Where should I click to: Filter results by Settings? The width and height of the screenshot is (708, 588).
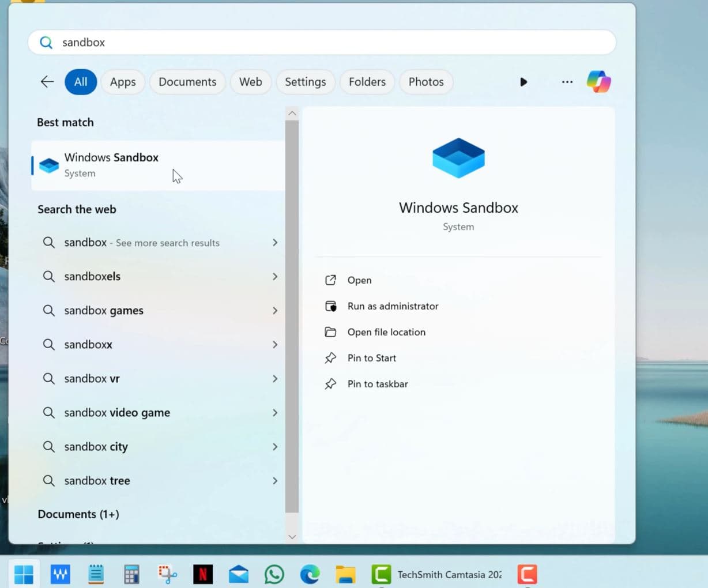tap(306, 82)
